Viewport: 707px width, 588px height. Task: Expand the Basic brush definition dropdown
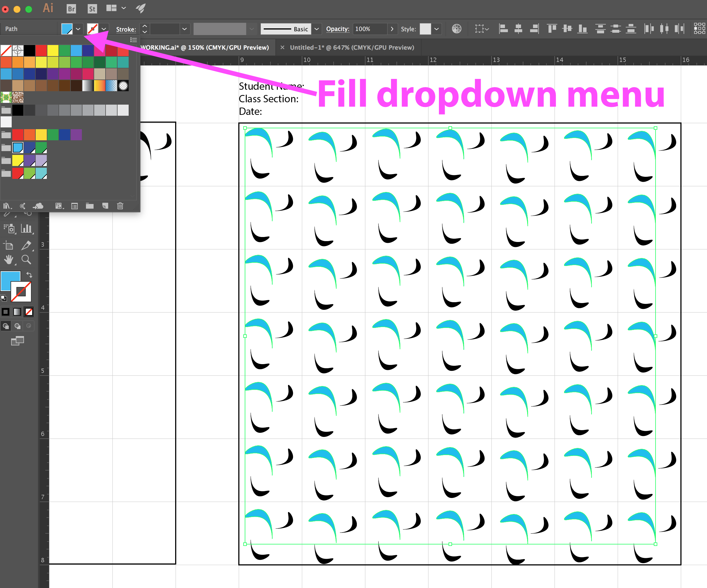[316, 29]
